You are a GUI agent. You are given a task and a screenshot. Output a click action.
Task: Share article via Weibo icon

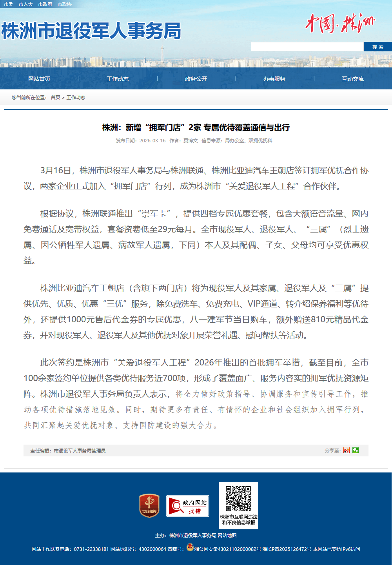tap(346, 450)
